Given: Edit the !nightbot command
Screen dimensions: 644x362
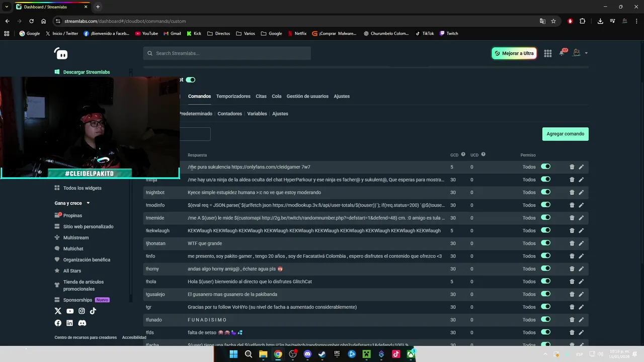Looking at the screenshot, I should click(581, 193).
